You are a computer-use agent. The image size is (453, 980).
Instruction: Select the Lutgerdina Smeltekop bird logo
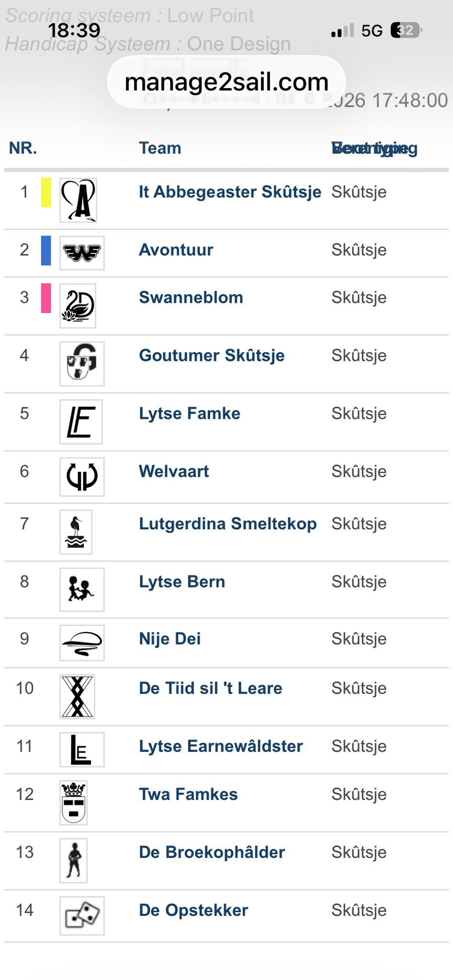point(76,532)
